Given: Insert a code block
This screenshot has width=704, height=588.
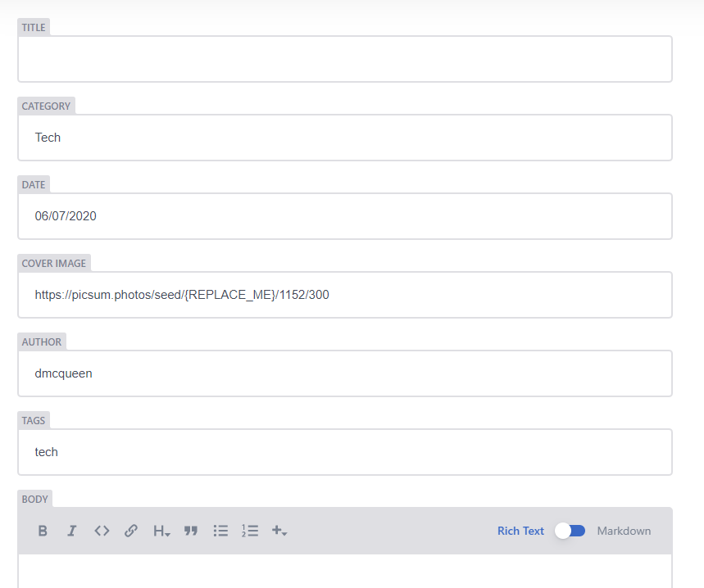Looking at the screenshot, I should coord(101,531).
